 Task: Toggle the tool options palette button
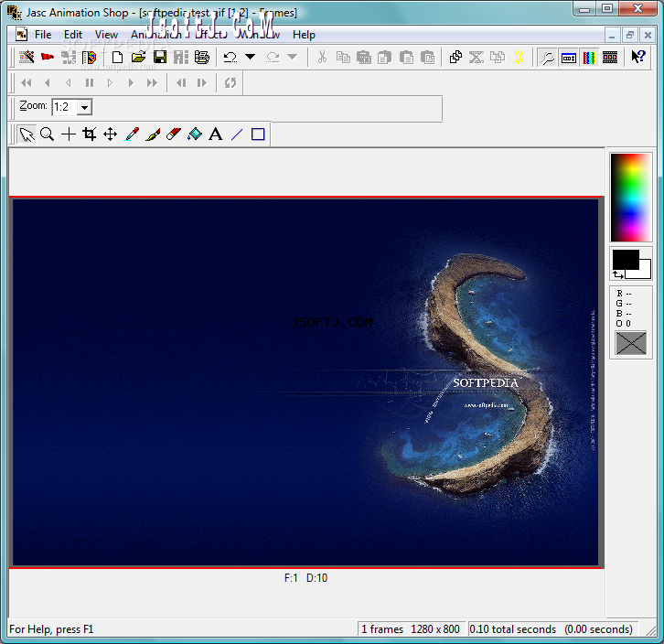click(568, 57)
